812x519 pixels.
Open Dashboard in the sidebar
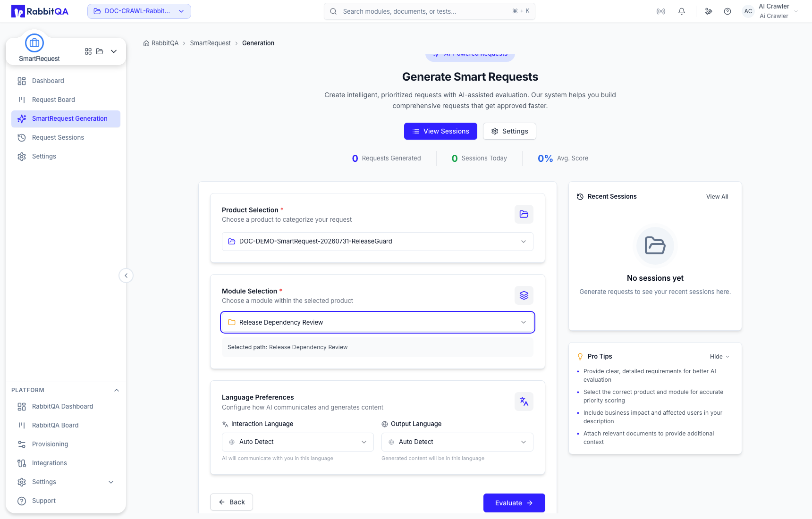(x=66, y=81)
